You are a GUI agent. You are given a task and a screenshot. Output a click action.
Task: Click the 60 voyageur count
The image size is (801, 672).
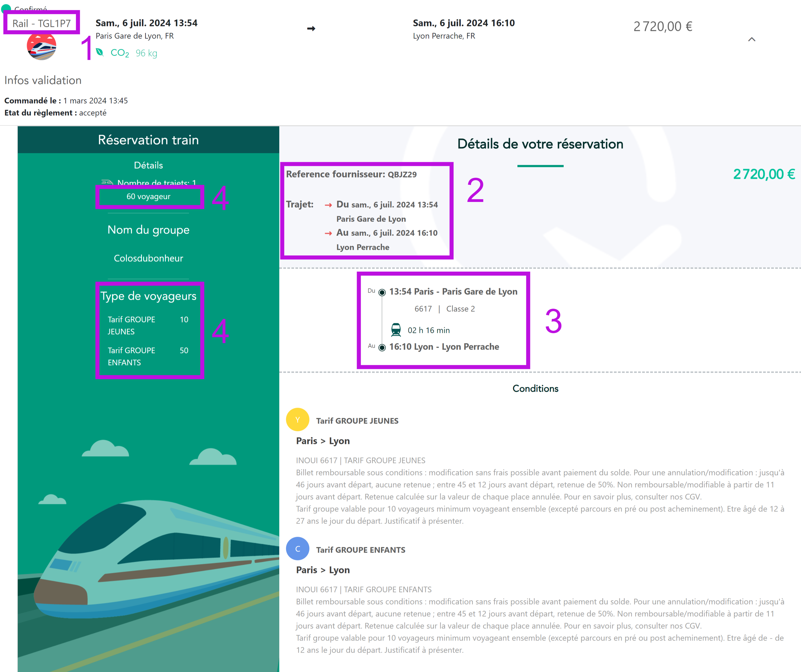click(148, 197)
